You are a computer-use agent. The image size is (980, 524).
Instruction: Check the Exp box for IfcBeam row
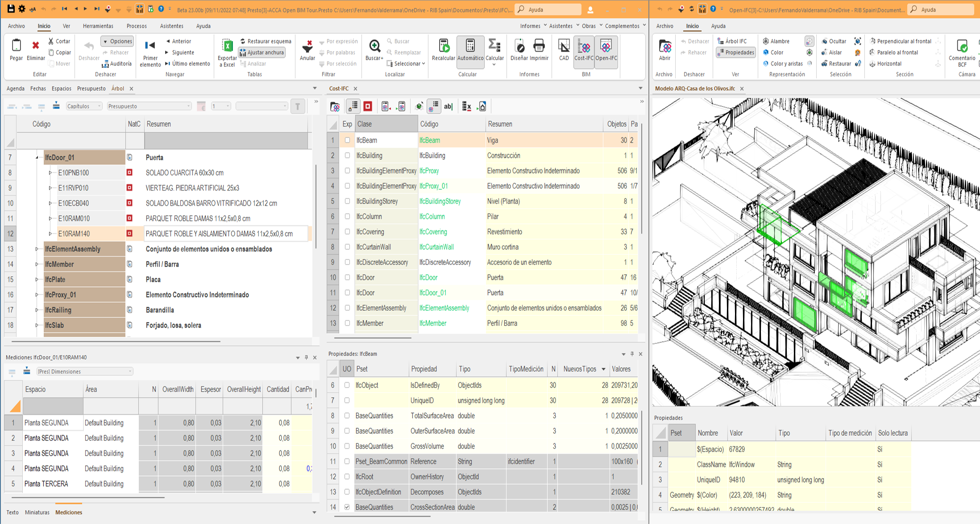pos(347,140)
